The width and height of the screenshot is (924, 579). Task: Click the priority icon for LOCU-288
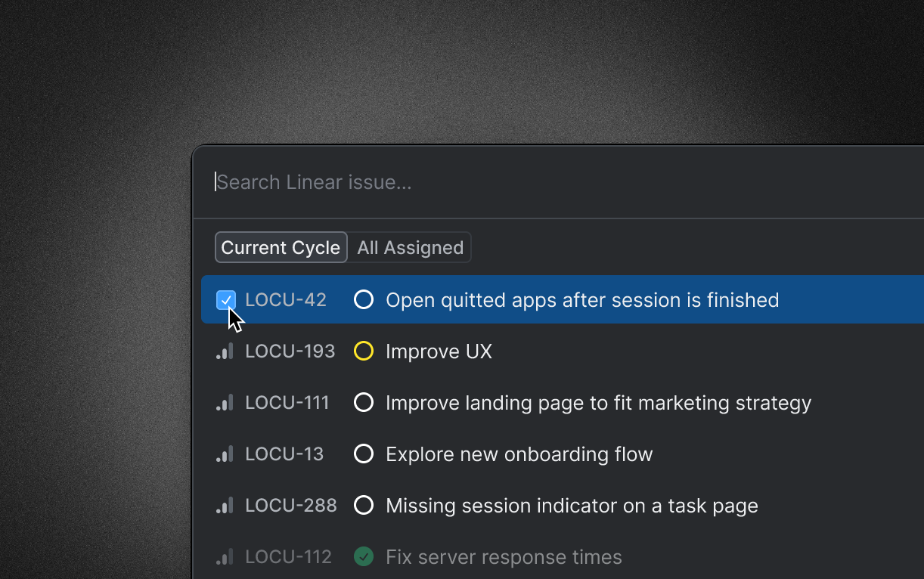click(225, 506)
